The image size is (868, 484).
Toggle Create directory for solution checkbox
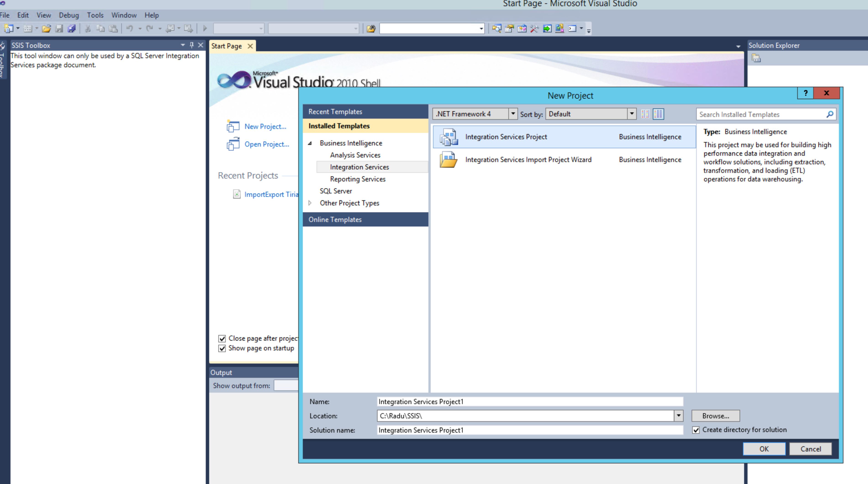(x=696, y=430)
